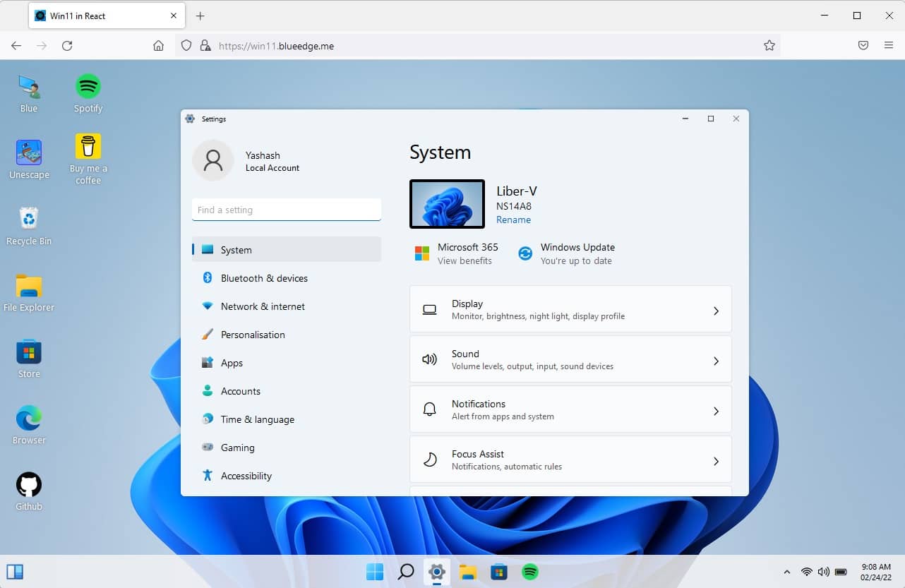The image size is (905, 588).
Task: Open File Explorer from the taskbar
Action: click(468, 571)
